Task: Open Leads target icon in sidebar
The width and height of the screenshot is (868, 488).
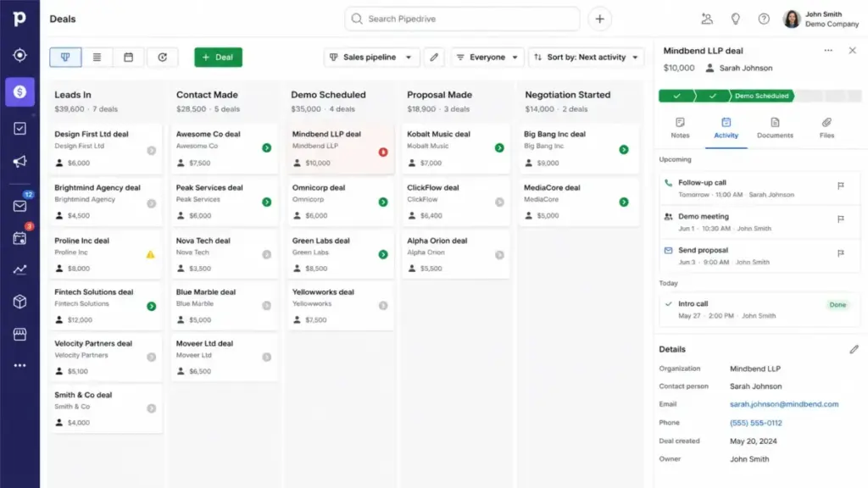Action: tap(19, 55)
